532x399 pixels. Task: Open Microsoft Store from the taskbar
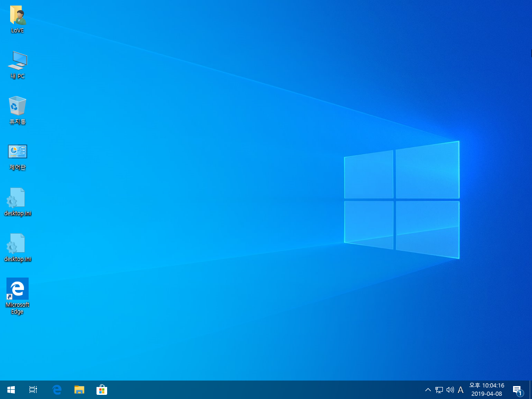pos(102,390)
